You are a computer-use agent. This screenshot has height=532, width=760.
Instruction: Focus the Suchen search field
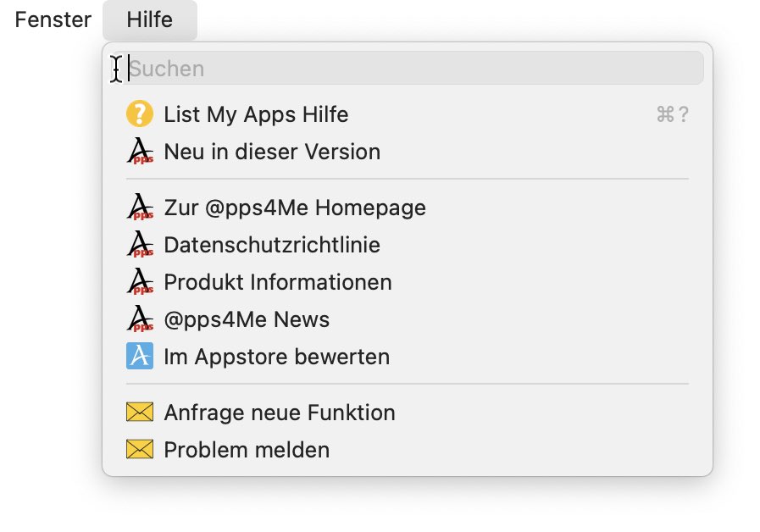pyautogui.click(x=408, y=69)
